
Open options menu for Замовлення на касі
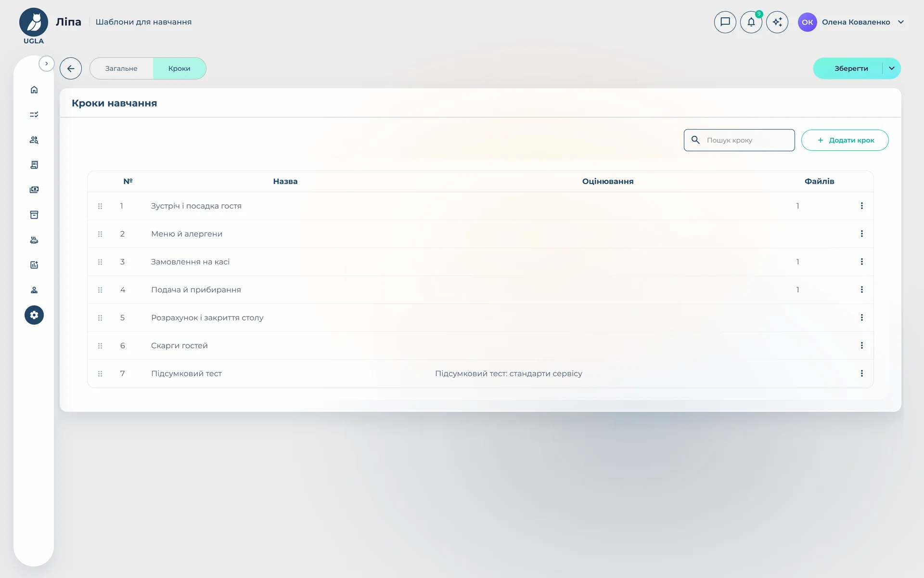tap(861, 262)
